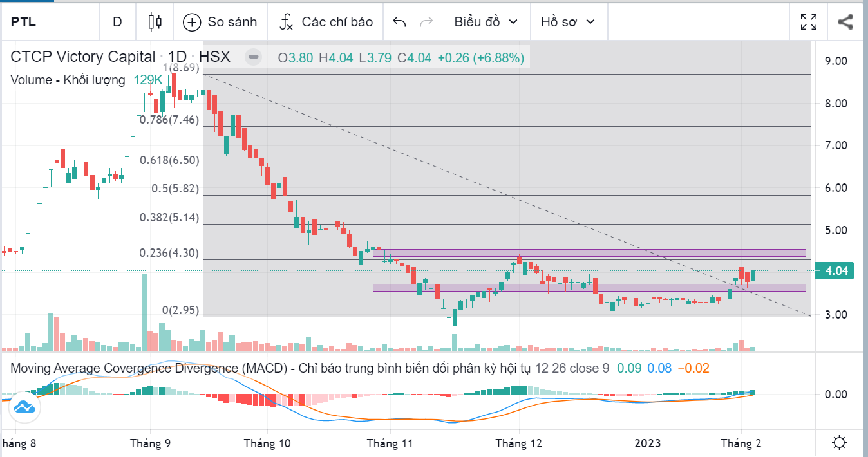868x457 pixels.
Task: Select the upper purple resistance zone rectangle
Action: pyautogui.click(x=589, y=253)
